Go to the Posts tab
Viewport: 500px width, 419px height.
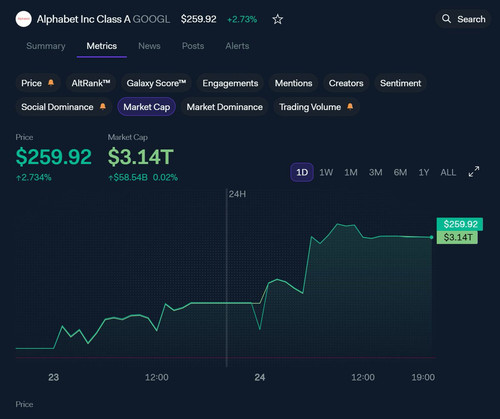click(x=193, y=46)
